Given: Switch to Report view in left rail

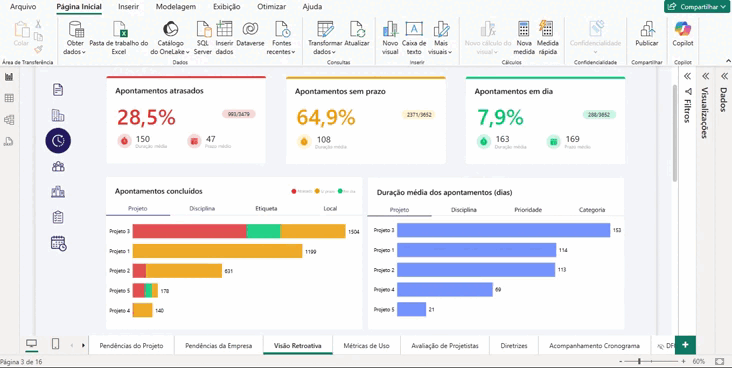Looking at the screenshot, I should pyautogui.click(x=9, y=77).
